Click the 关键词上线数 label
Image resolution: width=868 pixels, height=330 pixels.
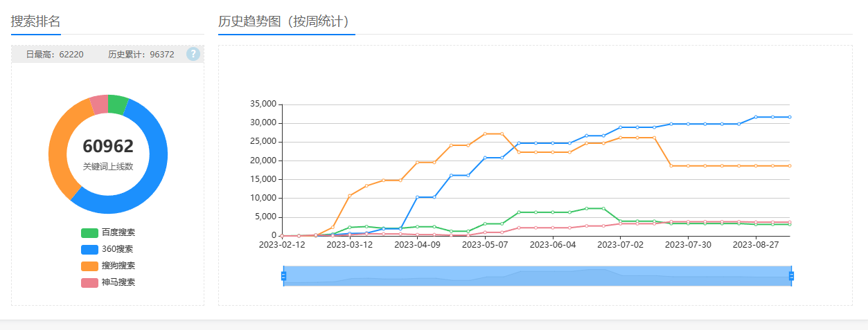coord(108,167)
